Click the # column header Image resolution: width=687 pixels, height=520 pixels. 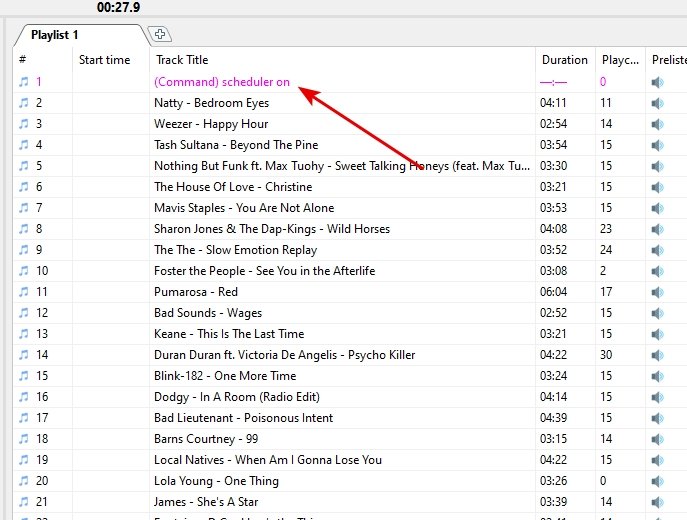22,60
